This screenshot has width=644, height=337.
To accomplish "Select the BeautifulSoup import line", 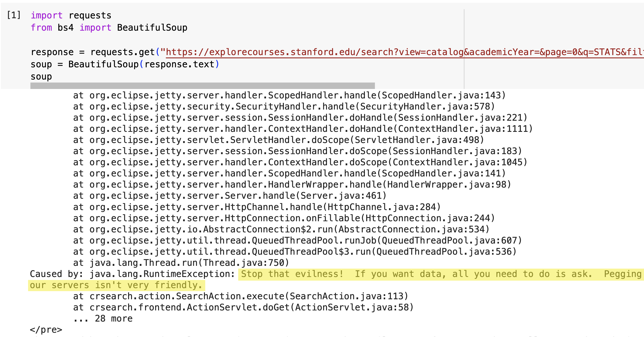I will click(x=109, y=27).
